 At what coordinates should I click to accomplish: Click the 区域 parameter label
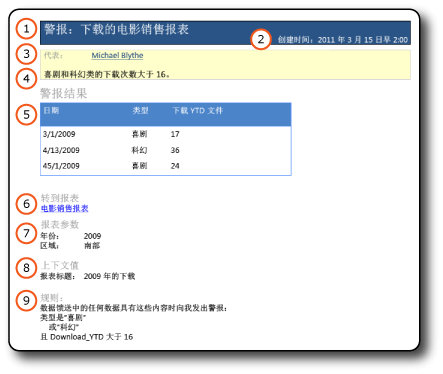click(50, 246)
